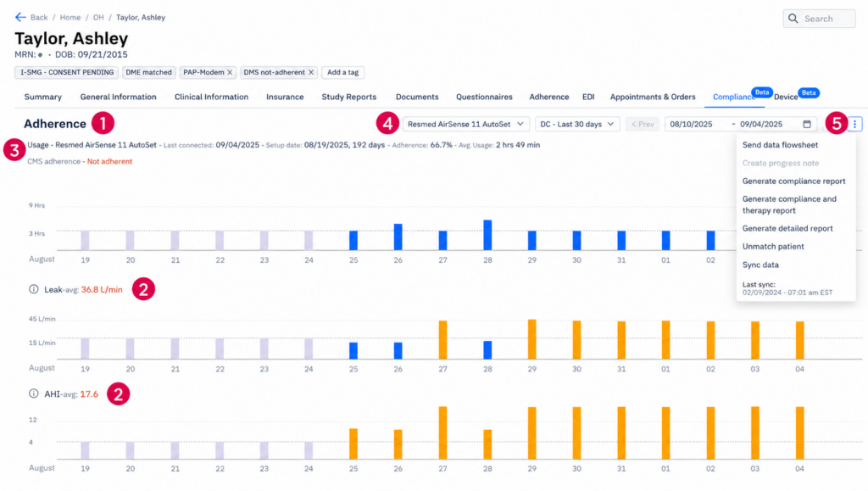Remove the PAP-Modem tag
Viewport: 868px width, 491px height.
230,73
